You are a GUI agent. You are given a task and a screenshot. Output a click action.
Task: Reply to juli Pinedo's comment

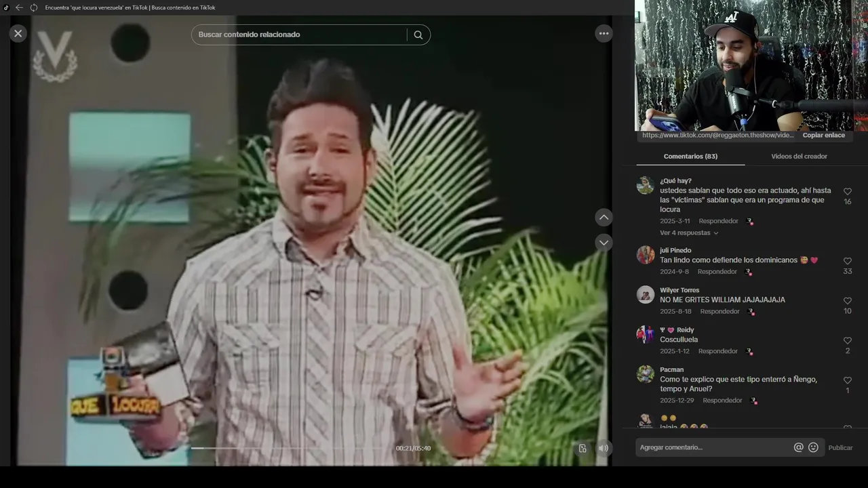(717, 272)
